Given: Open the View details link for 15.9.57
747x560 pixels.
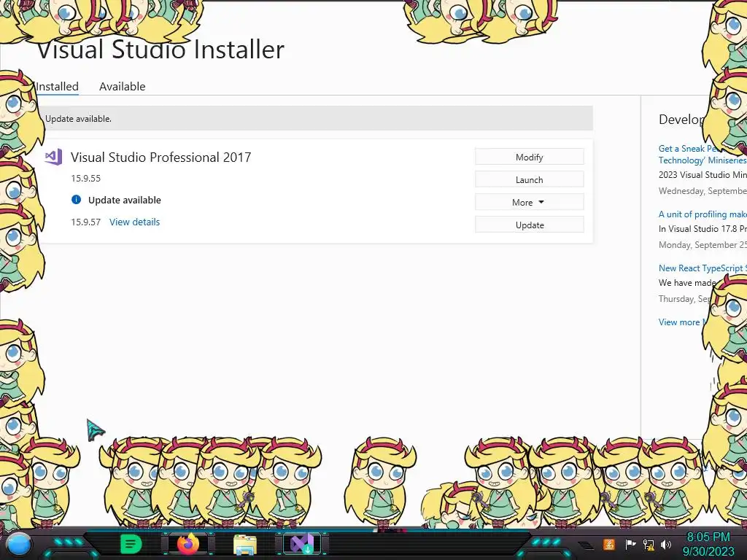Looking at the screenshot, I should [x=134, y=222].
